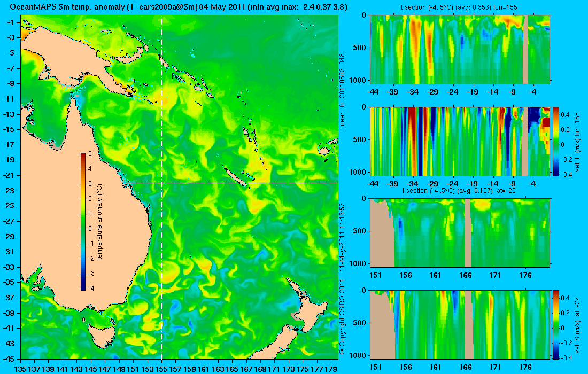Screen dimensions: 588x374
Task: Click '500' depth label on vel. S plot
Action: (361, 323)
